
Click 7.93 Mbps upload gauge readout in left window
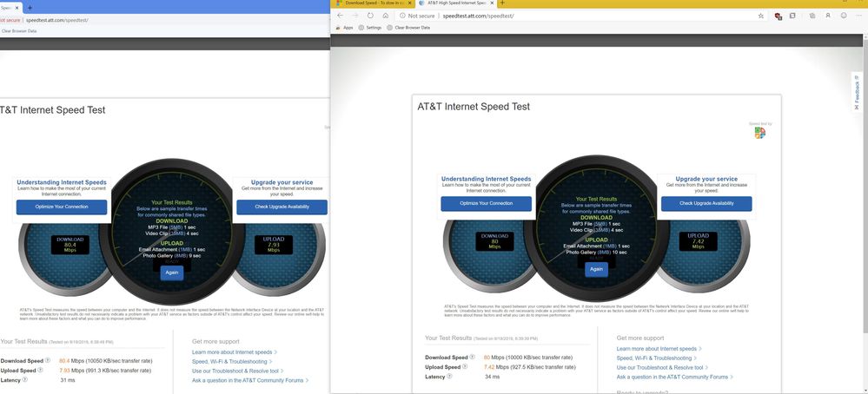[x=274, y=245]
